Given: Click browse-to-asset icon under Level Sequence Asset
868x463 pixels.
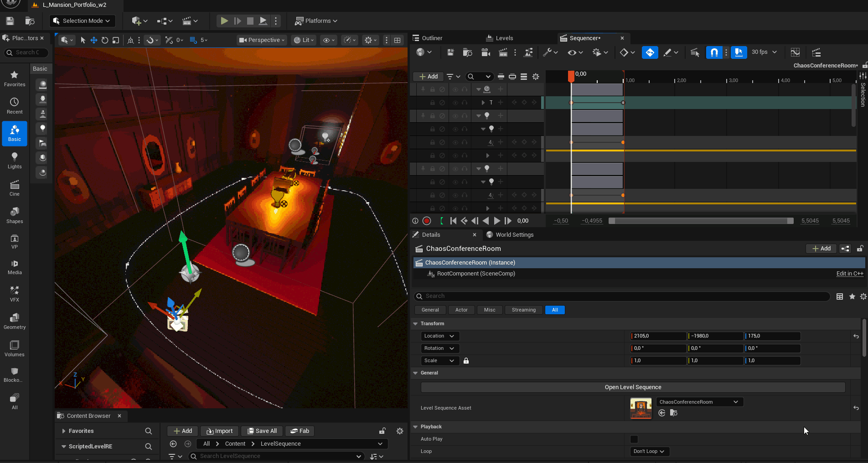Looking at the screenshot, I should click(674, 413).
